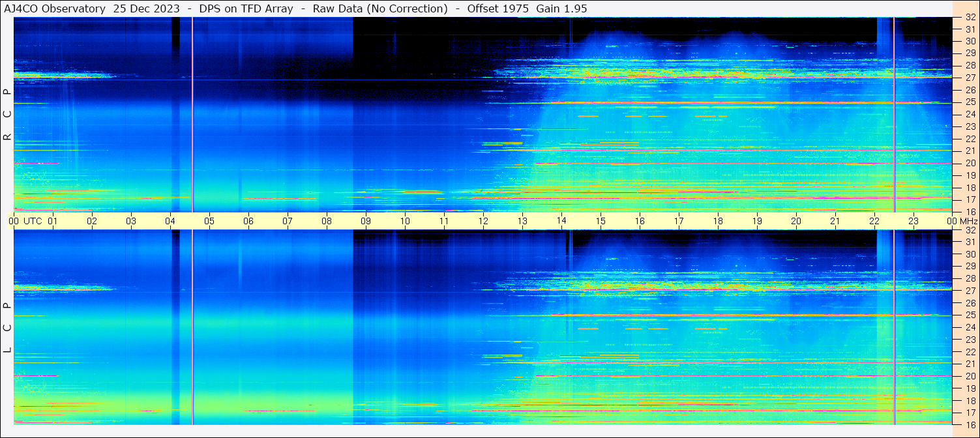Click the 27 MHz label of RCP panel

(970, 78)
